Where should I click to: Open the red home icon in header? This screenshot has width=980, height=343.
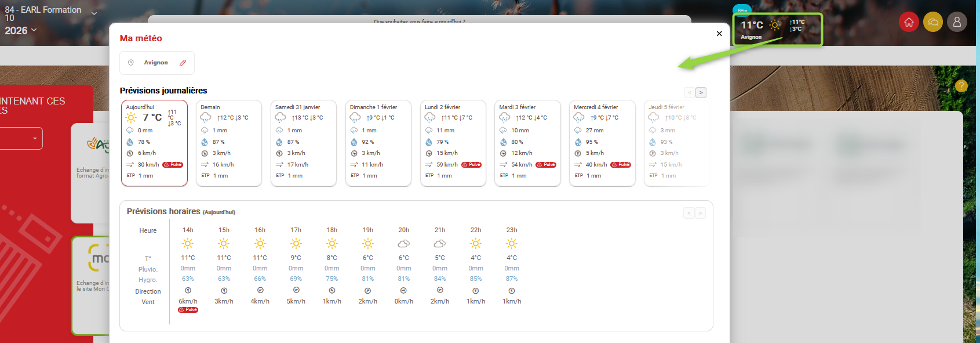click(x=909, y=22)
